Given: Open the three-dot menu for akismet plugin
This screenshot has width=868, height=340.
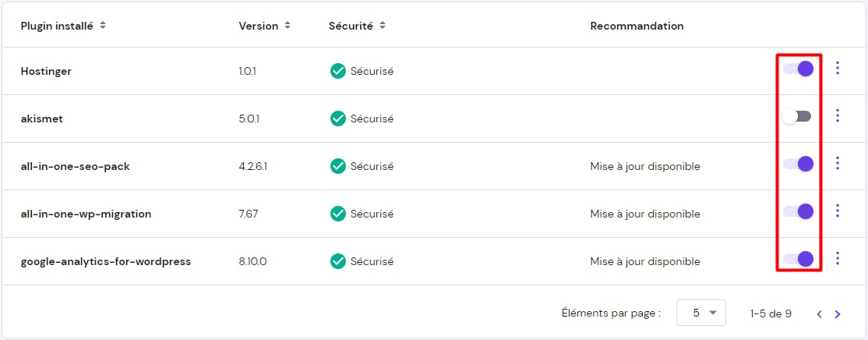Looking at the screenshot, I should click(838, 116).
